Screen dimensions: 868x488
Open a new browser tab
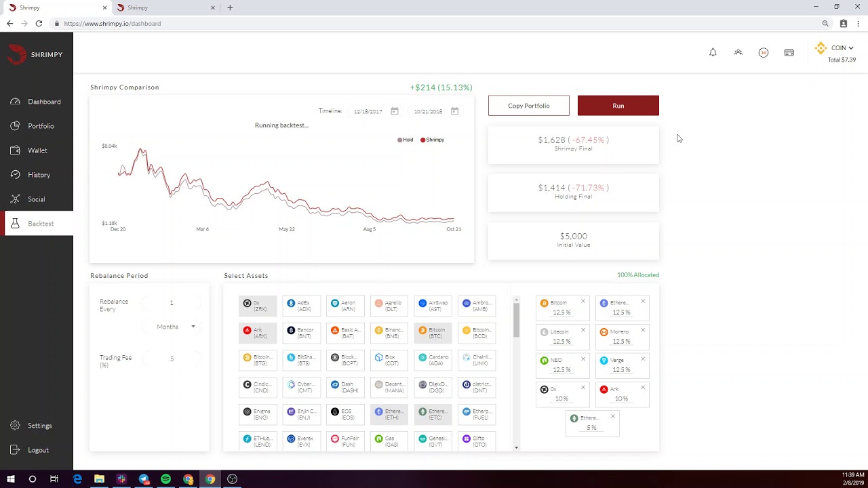pyautogui.click(x=230, y=7)
